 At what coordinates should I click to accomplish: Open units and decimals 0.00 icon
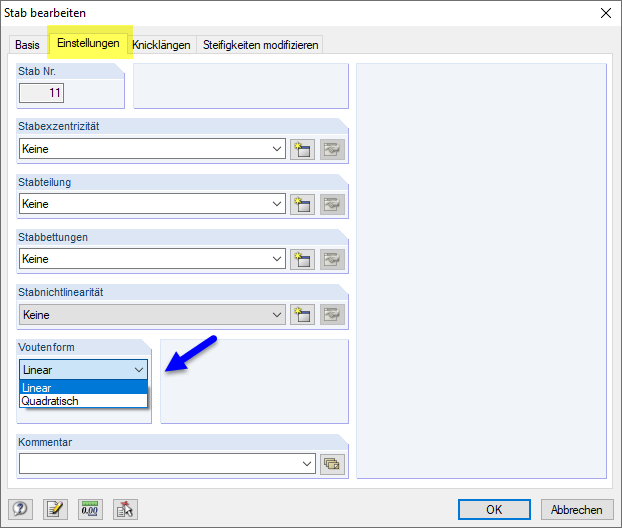pos(90,509)
